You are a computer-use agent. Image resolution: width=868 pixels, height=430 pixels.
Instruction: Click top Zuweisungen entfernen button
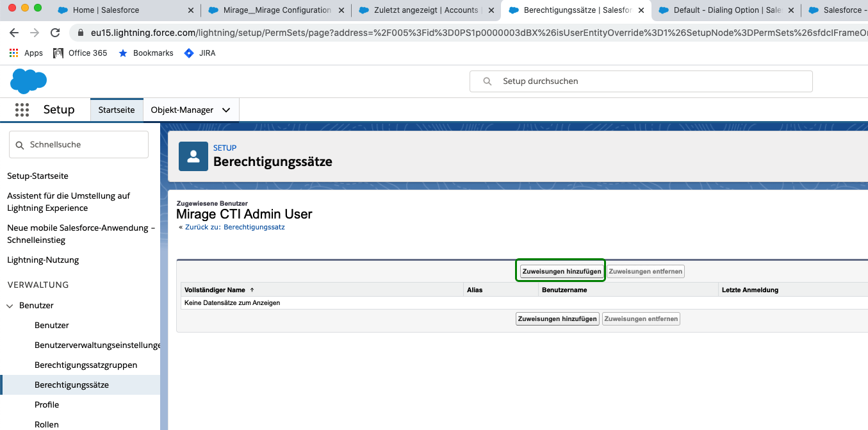point(645,272)
